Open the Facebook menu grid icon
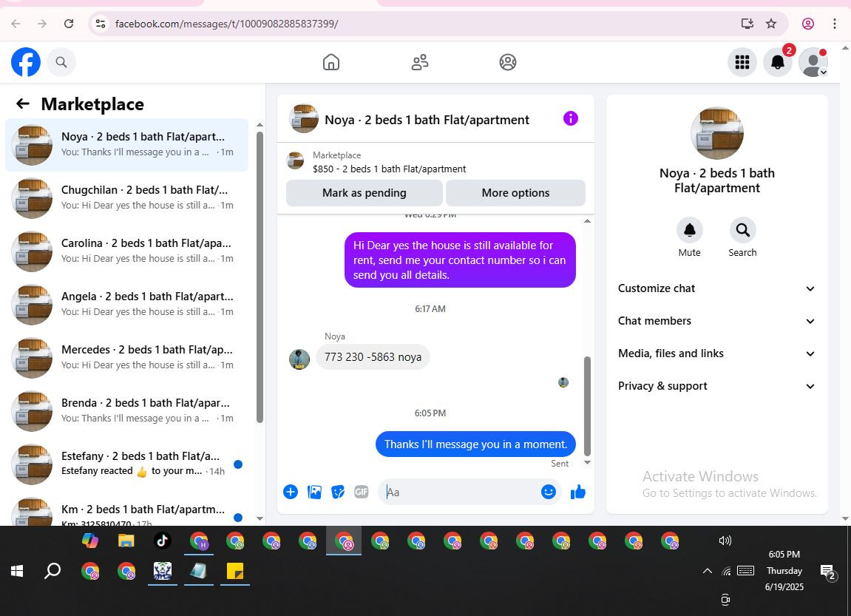The height and width of the screenshot is (616, 851). (x=742, y=62)
